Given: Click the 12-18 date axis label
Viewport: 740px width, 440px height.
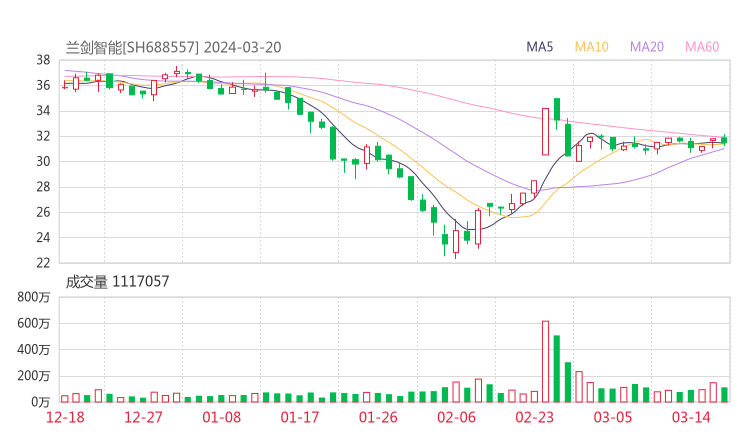Looking at the screenshot, I should 65,417.
